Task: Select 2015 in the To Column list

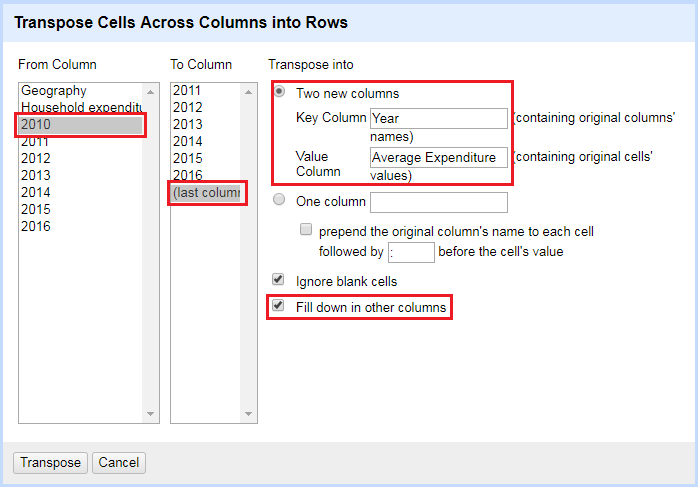Action: (187, 159)
